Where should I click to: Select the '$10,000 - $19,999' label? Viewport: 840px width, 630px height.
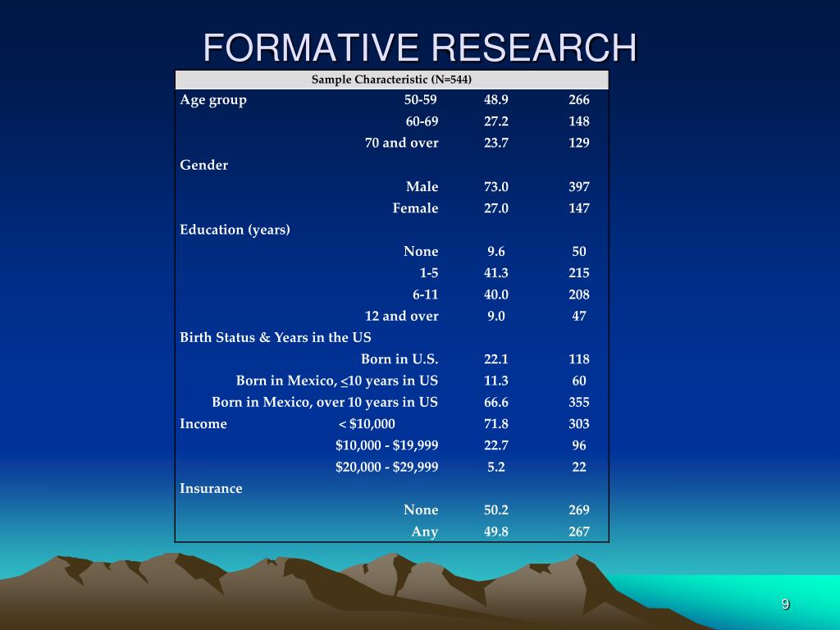click(387, 445)
